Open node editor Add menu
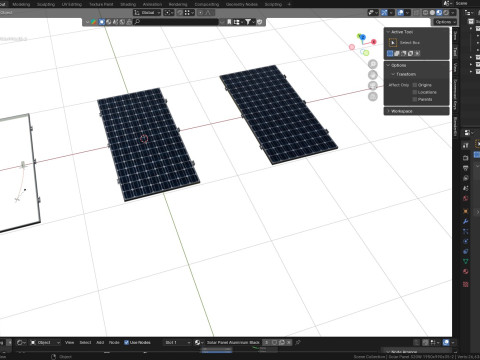The height and width of the screenshot is (360, 480). pos(100,342)
